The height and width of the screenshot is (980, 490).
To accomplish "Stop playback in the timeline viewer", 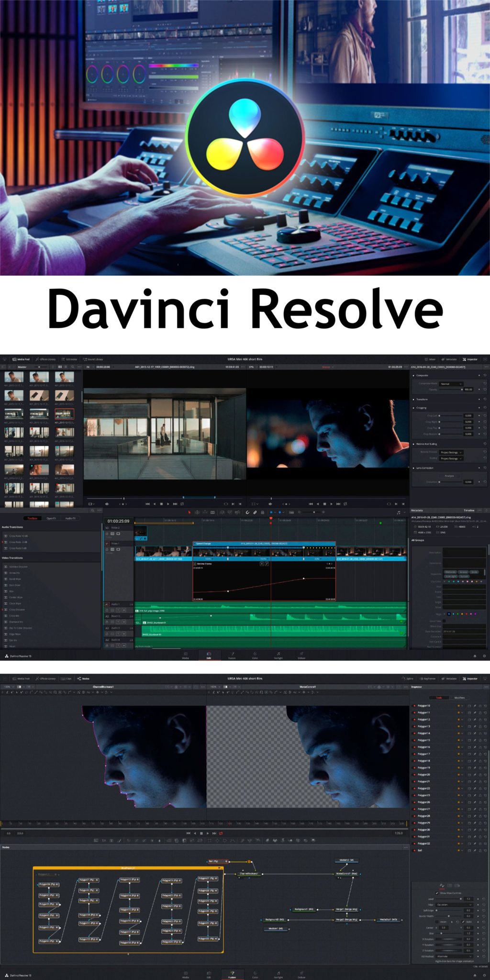I will click(324, 504).
